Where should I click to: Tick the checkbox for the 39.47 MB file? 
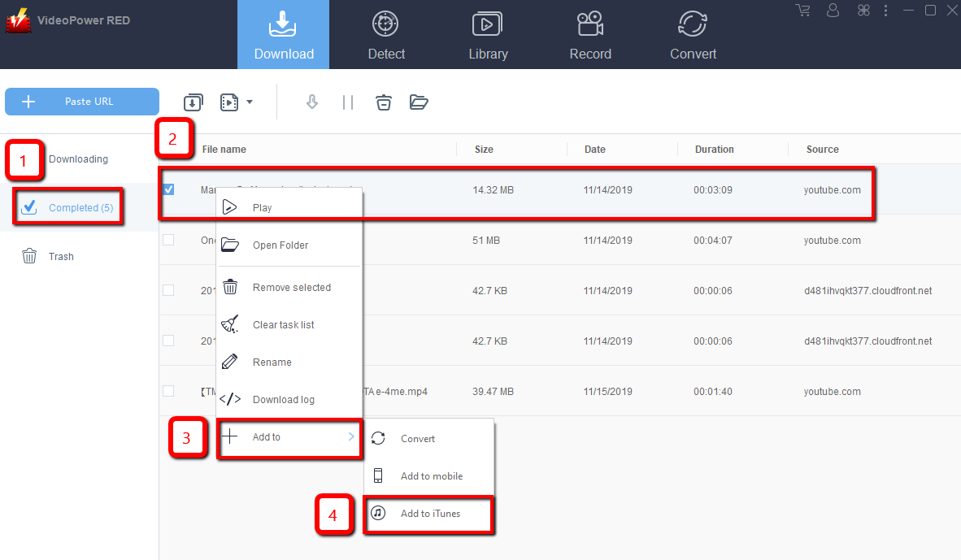click(168, 391)
